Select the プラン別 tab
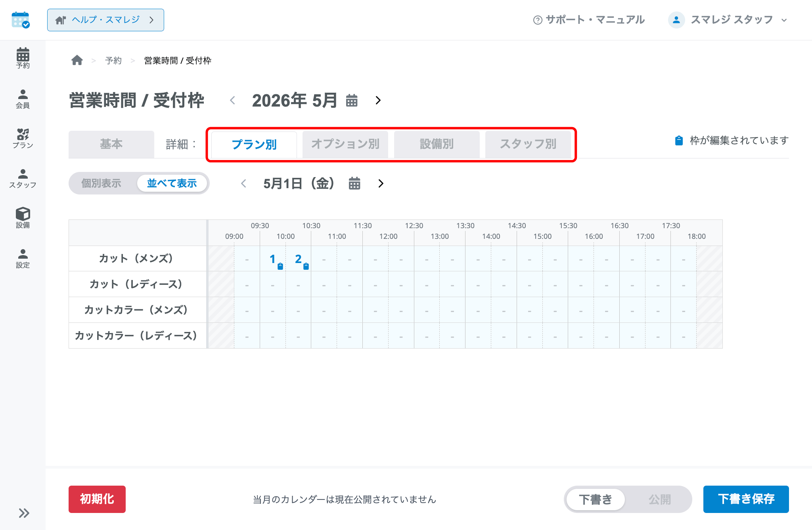This screenshot has height=530, width=812. 254,145
